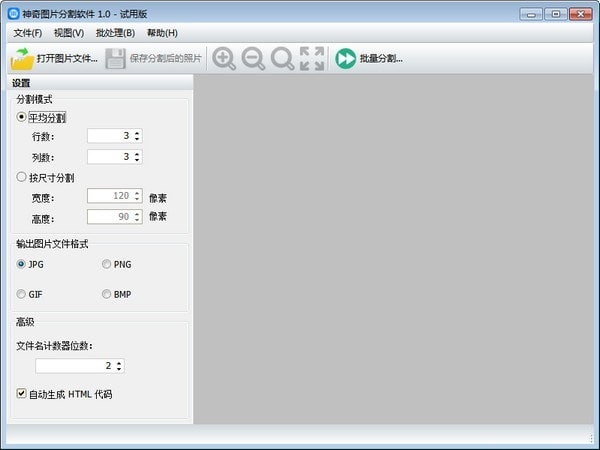Viewport: 600px width, 450px height.
Task: Click the save split photos floppy icon
Action: 115,59
